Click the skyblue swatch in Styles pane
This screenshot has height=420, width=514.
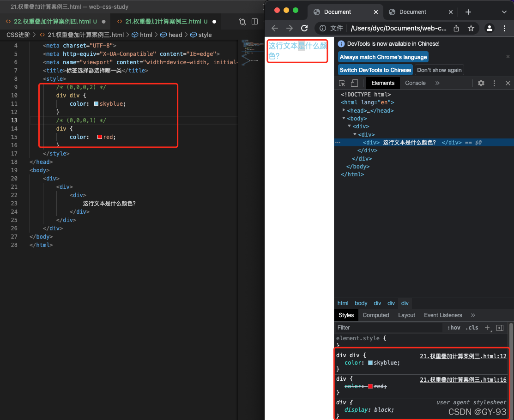pos(370,363)
